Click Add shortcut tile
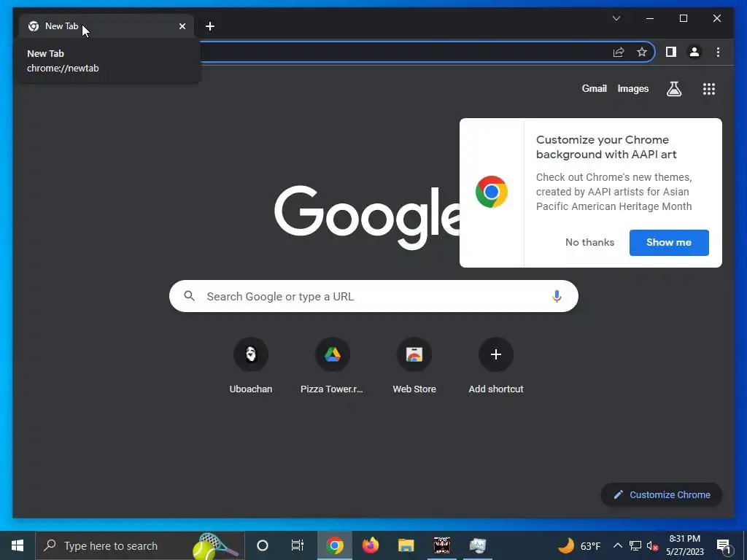747x560 pixels. [x=496, y=366]
